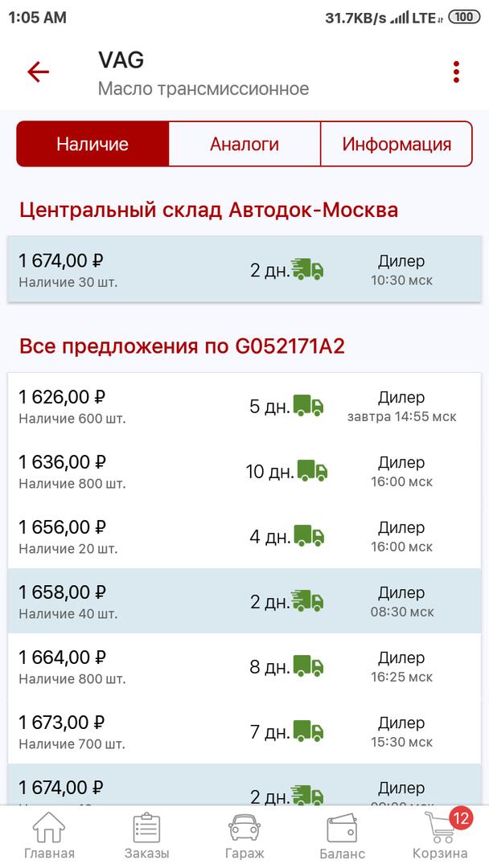Select the 1 626,00 ₽ offer row
Image resolution: width=489 pixels, height=868 pixels.
click(244, 406)
